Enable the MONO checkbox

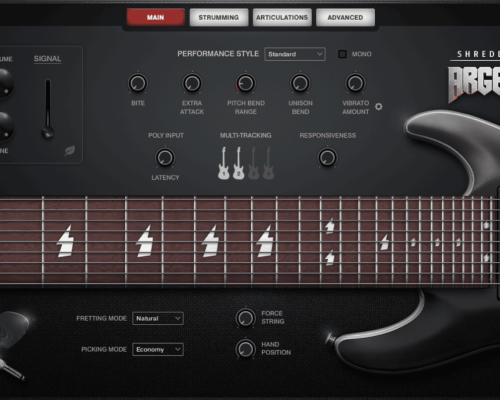(342, 54)
